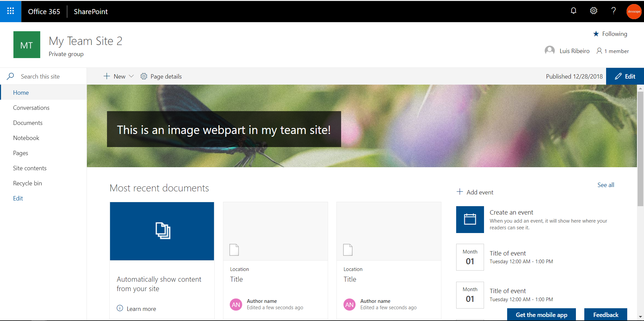Click the Learn more link
This screenshot has height=321, width=644.
click(x=141, y=309)
